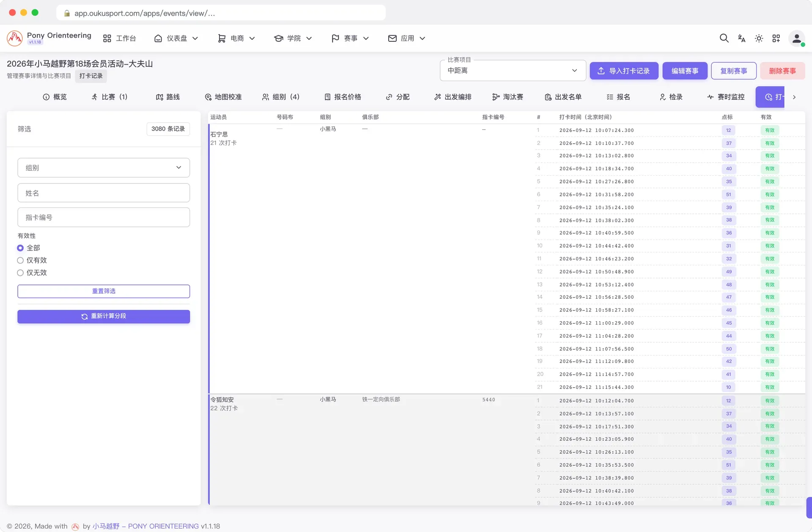Click the Pony Orienteering logo
The image size is (812, 532).
click(14, 38)
